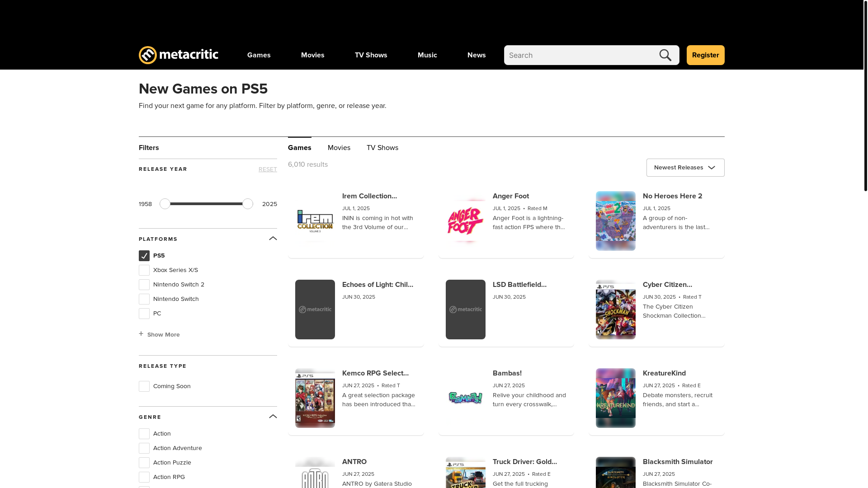Check the Xbox Series X/S filter
This screenshot has width=868, height=488.
144,270
